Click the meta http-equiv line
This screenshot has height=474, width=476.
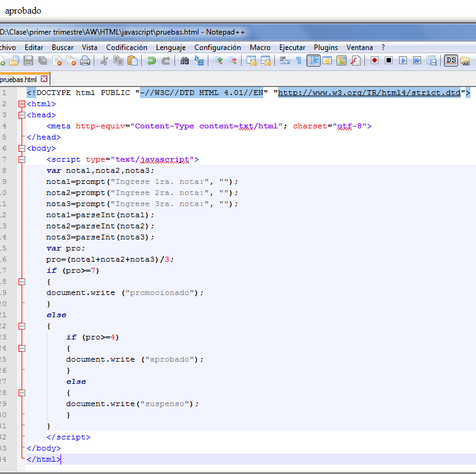[x=209, y=126]
